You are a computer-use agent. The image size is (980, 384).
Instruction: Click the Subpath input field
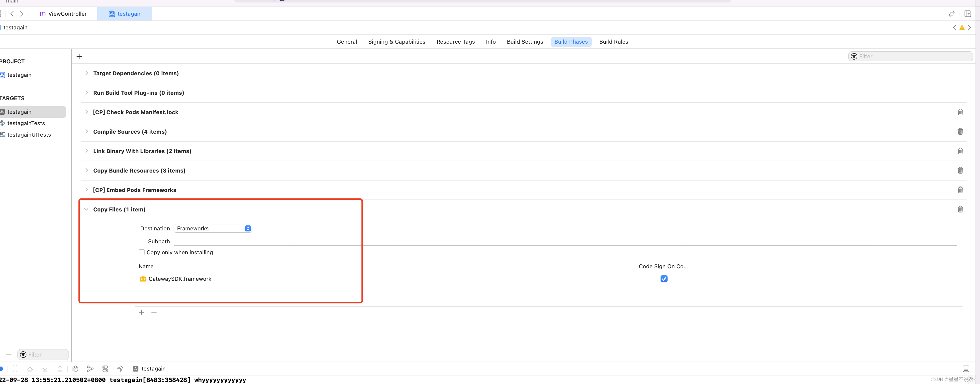(x=565, y=241)
